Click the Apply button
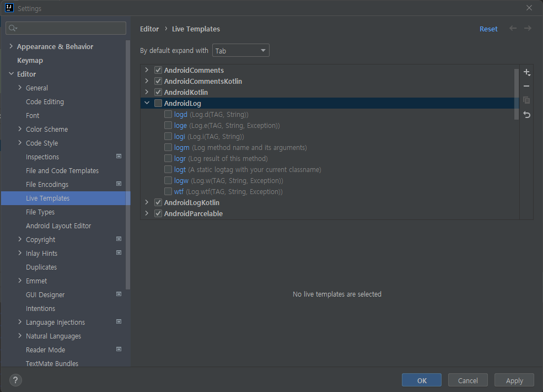543x392 pixels. (514, 380)
